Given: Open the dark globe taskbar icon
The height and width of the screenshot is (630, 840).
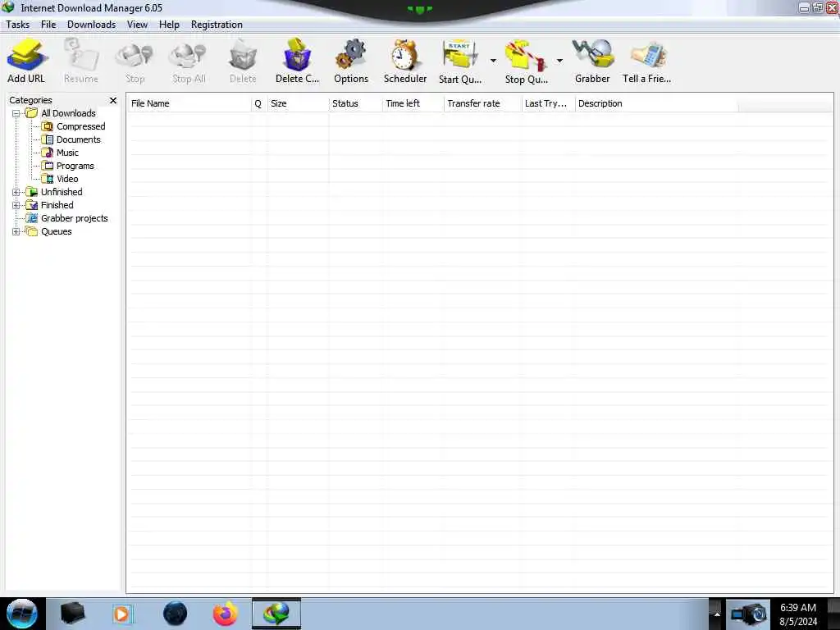Looking at the screenshot, I should click(176, 614).
